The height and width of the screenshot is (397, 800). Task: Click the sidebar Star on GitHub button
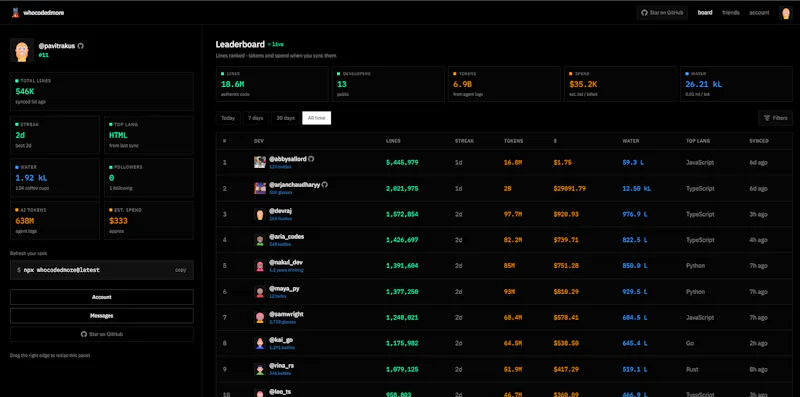(x=102, y=334)
